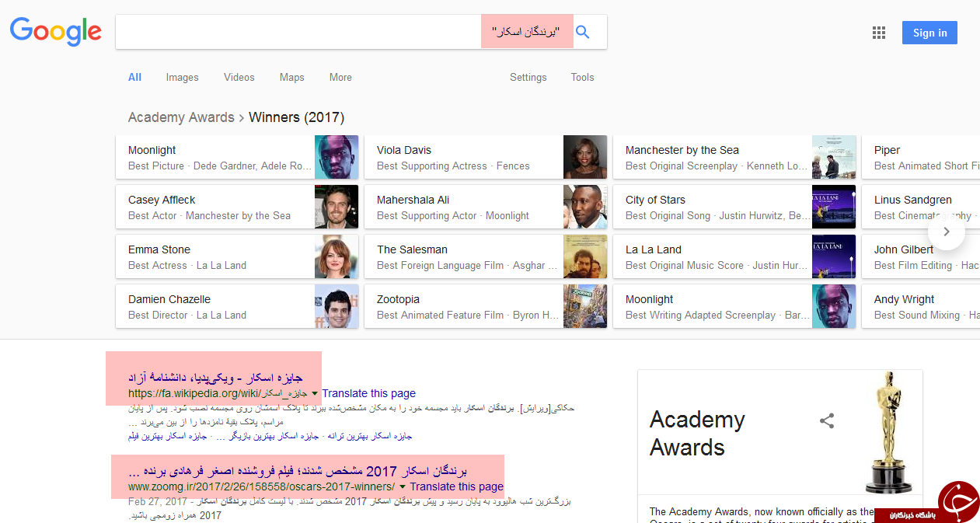The height and width of the screenshot is (523, 980).
Task: Open the Linus Sandgren card
Action: click(x=921, y=207)
